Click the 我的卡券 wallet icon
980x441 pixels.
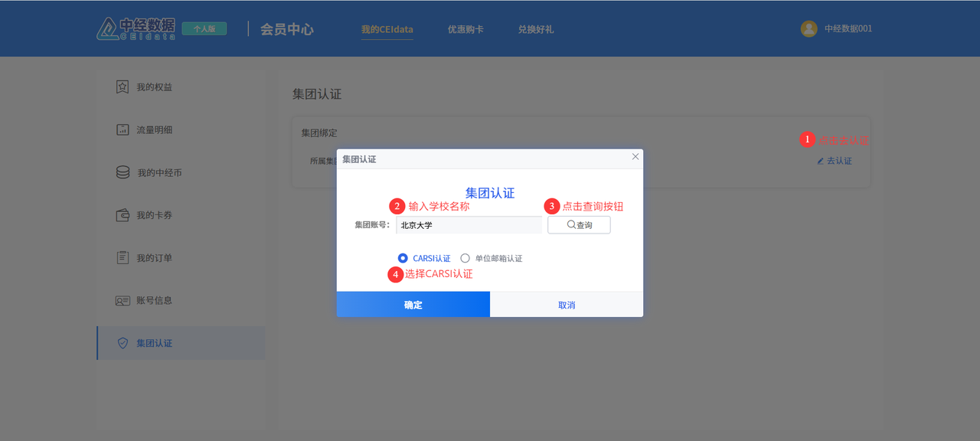pos(122,215)
